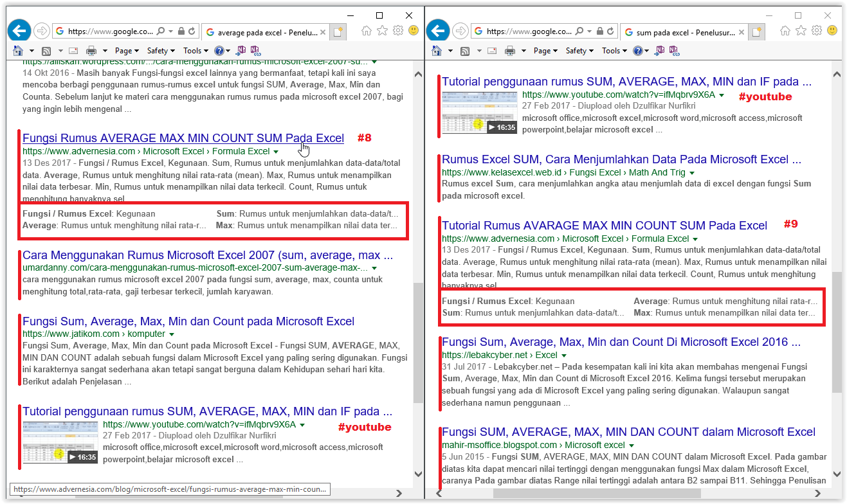Open a new tab in the left browser window

point(338,31)
